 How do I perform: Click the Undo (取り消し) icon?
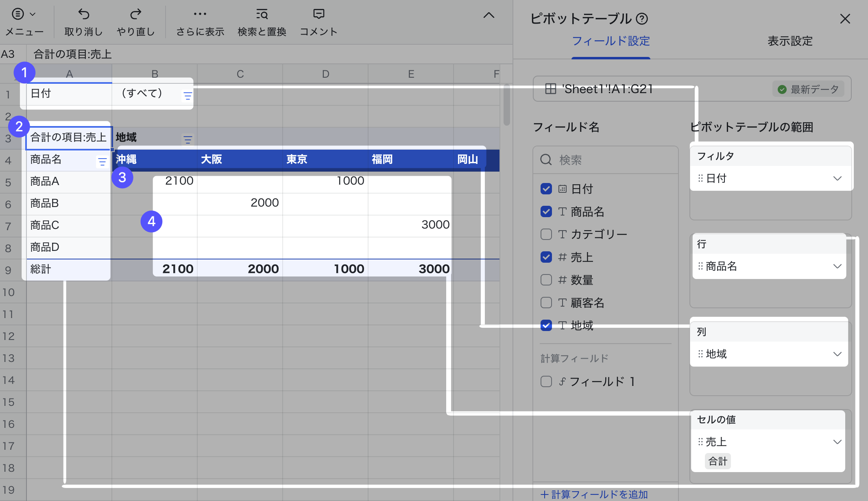click(83, 15)
